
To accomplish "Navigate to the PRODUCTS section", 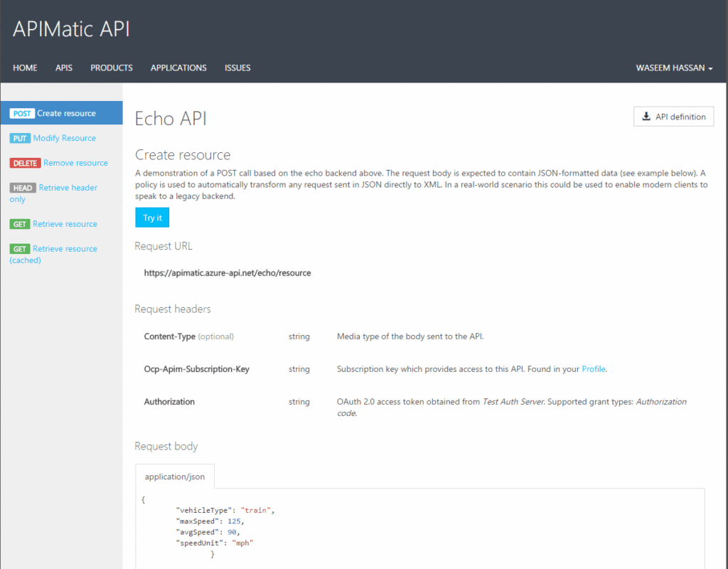I will 111,68.
